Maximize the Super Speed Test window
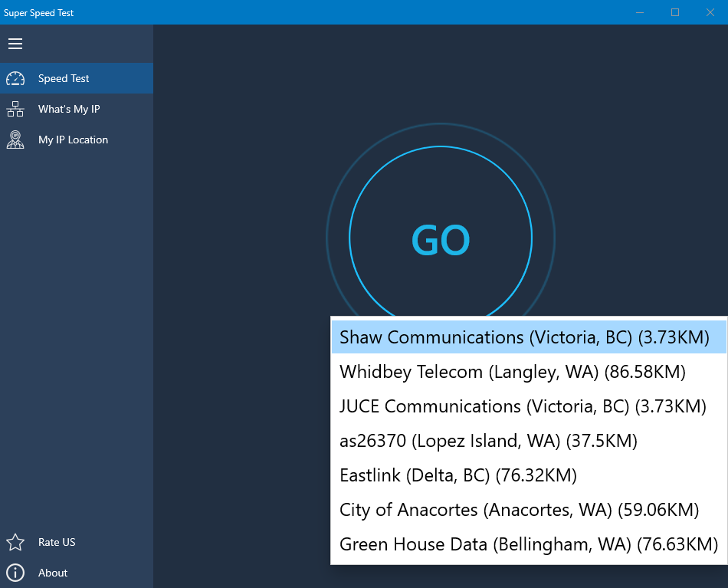The image size is (728, 588). [x=675, y=12]
